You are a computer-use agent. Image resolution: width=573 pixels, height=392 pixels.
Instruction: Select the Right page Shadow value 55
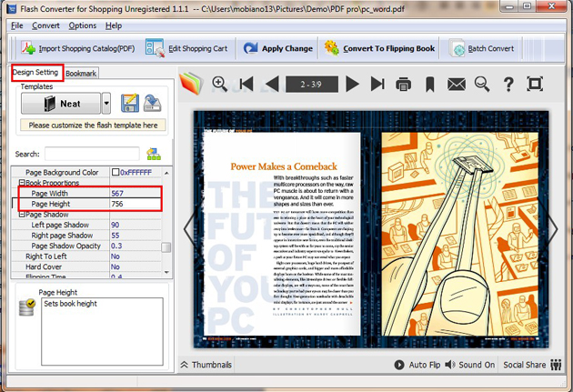tap(136, 236)
